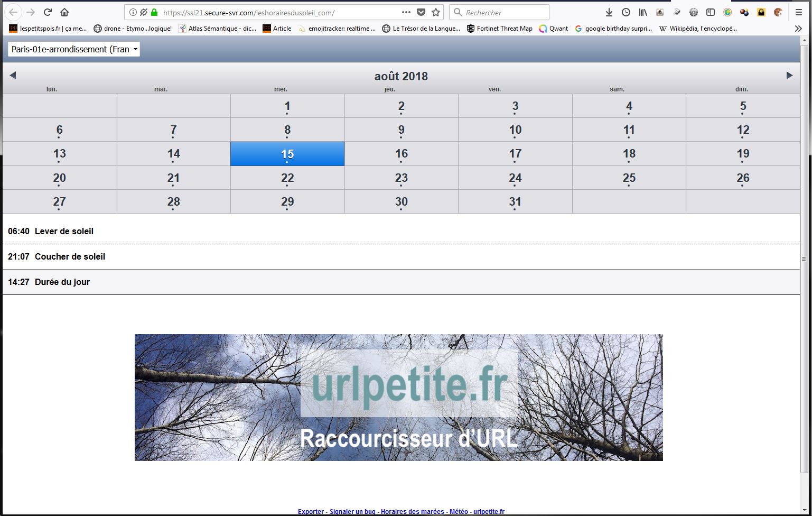Open the Horaires des marées link
The height and width of the screenshot is (516, 812).
click(412, 511)
